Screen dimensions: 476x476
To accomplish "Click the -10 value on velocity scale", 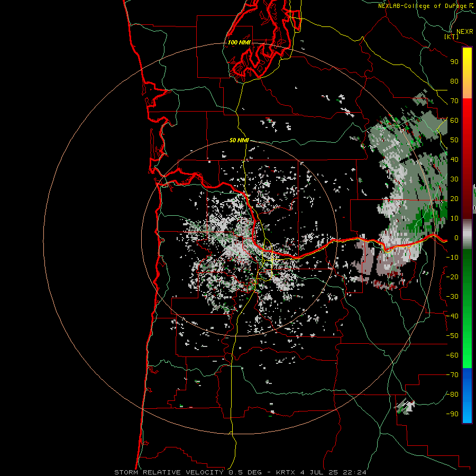I will click(x=452, y=258).
